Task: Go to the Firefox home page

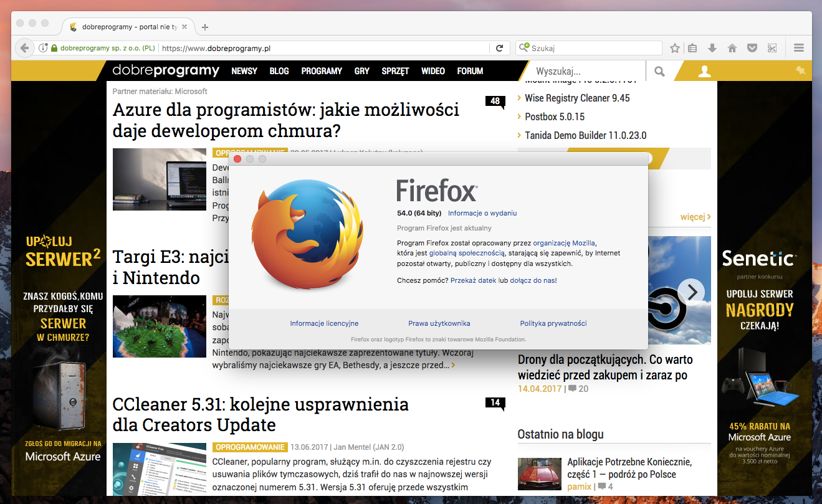Action: 732,48
